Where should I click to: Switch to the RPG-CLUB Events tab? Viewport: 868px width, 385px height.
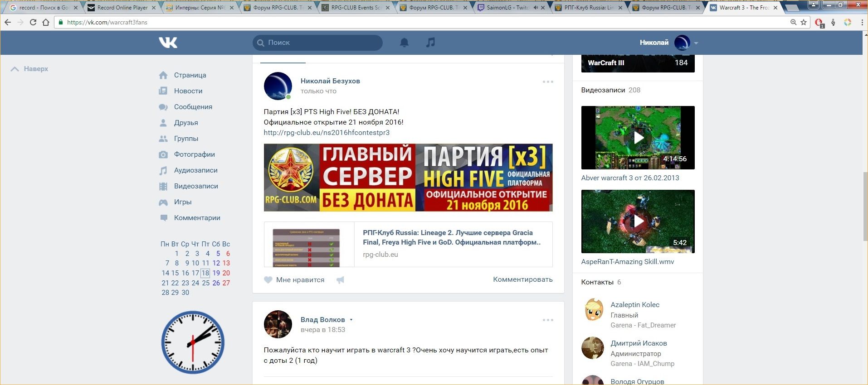click(356, 8)
